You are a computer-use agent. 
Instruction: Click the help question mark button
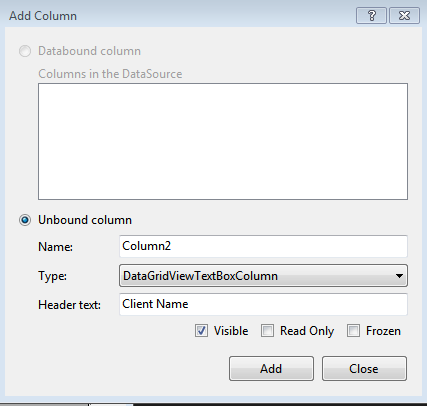click(x=371, y=16)
